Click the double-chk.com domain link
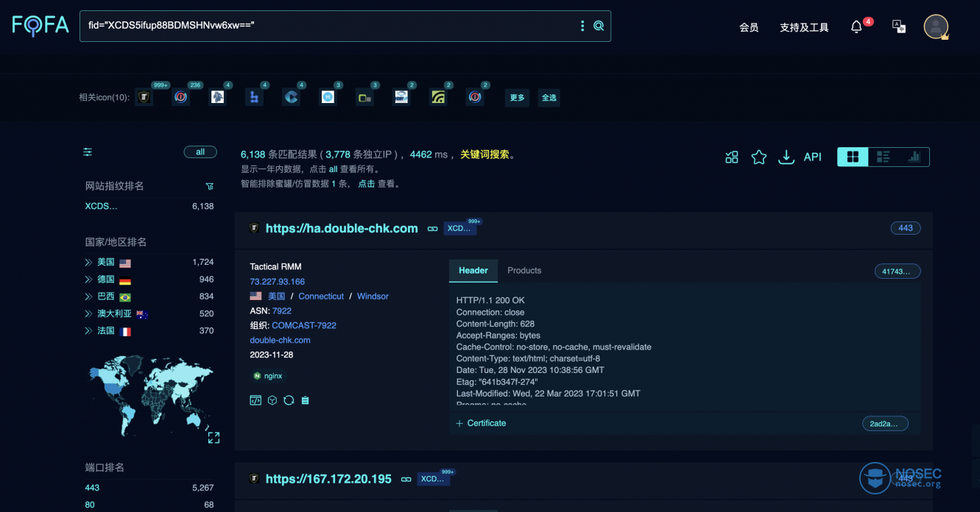 pyautogui.click(x=281, y=340)
